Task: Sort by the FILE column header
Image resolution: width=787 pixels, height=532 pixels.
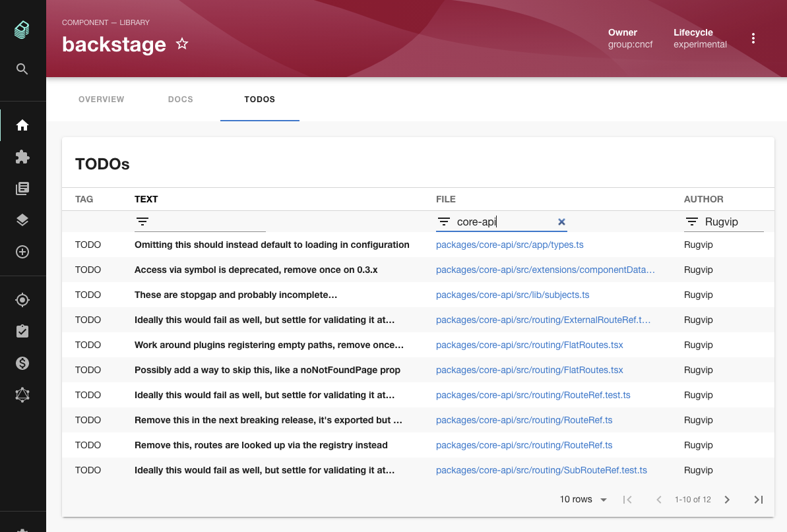Action: pyautogui.click(x=446, y=199)
